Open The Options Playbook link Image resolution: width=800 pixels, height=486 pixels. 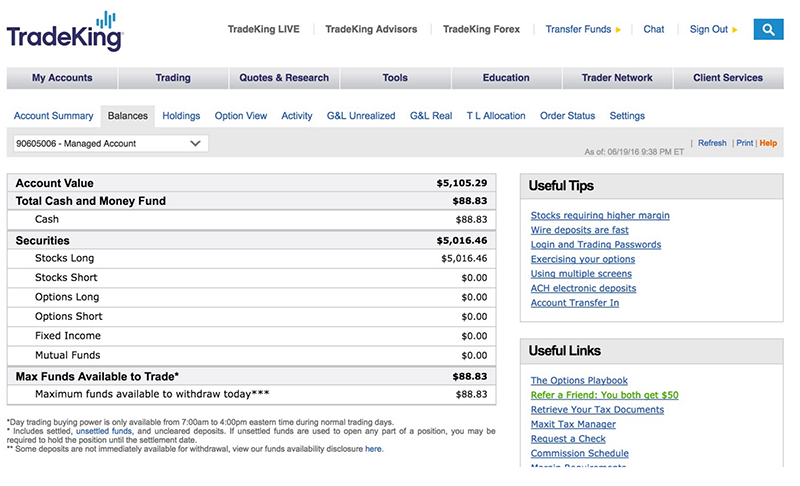pyautogui.click(x=579, y=380)
